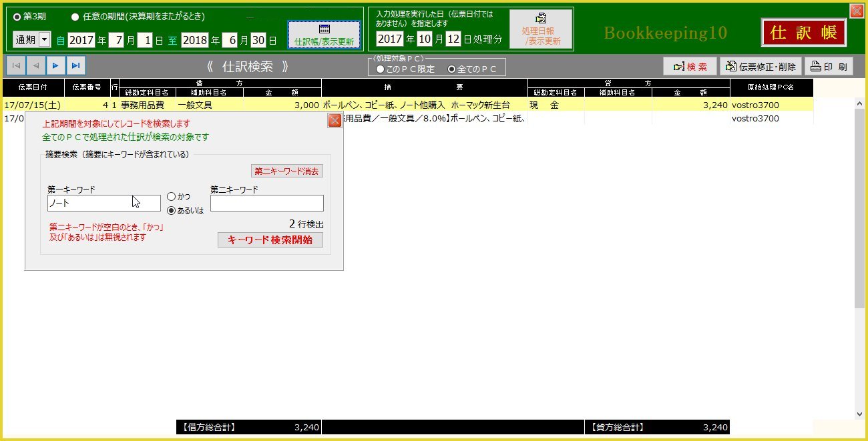The height and width of the screenshot is (441, 868).
Task: Close the keyword search dialog
Action: tap(335, 121)
